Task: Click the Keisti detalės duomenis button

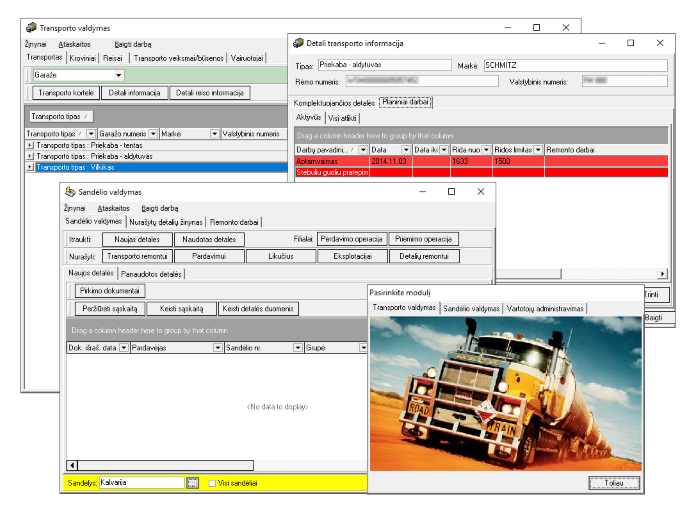Action: pyautogui.click(x=258, y=309)
